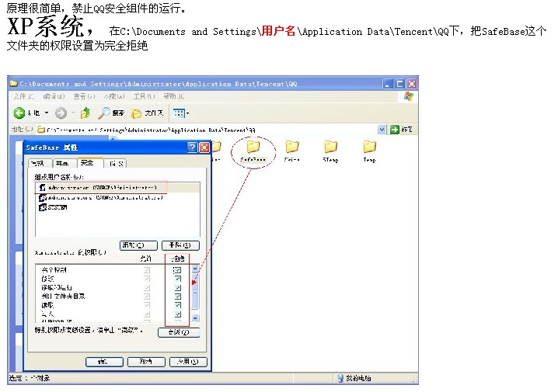The width and height of the screenshot is (558, 392).
Task: Open the SafeBase folder icon
Action: click(253, 147)
